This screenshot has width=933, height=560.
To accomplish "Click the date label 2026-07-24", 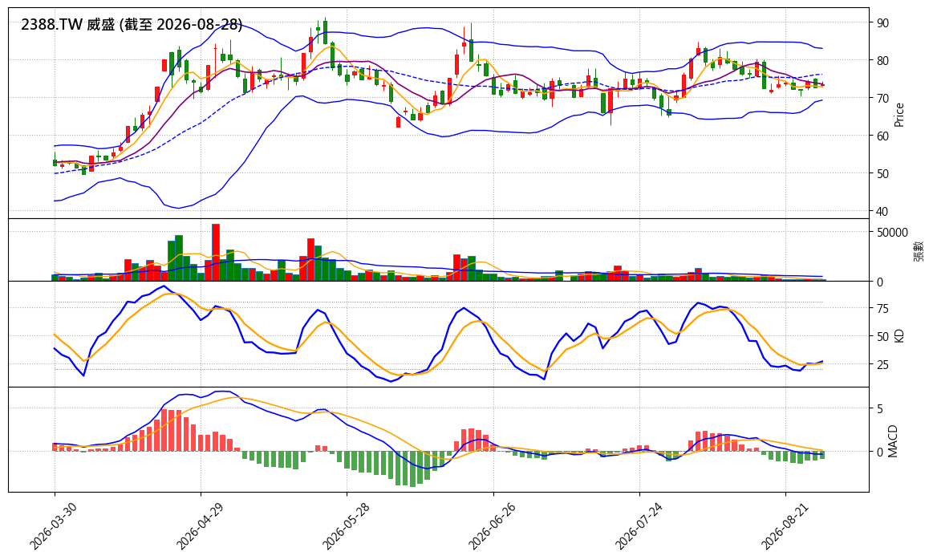I will 638,526.
